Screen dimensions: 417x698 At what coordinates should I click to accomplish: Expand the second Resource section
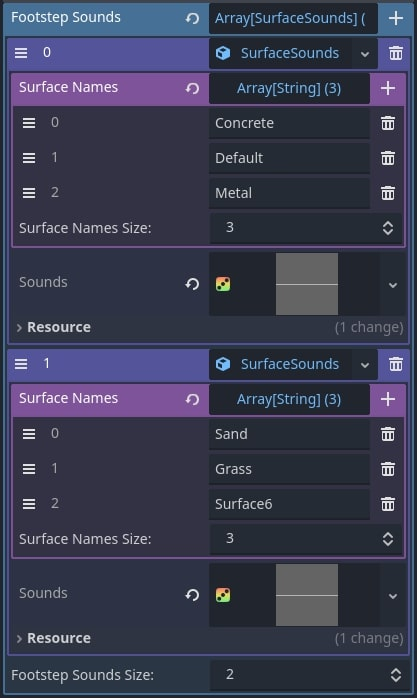click(x=54, y=638)
